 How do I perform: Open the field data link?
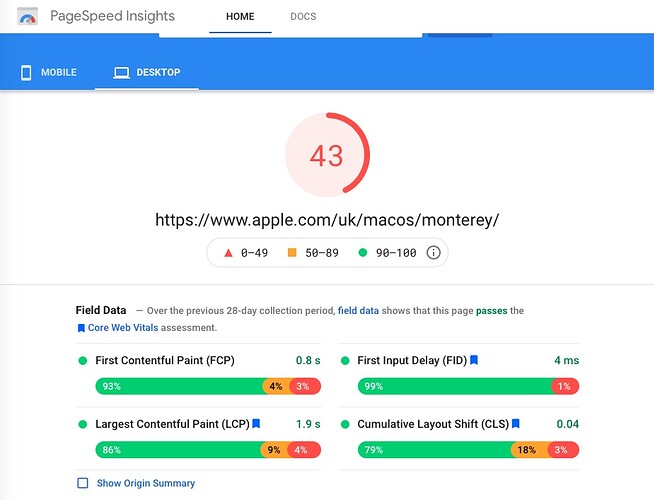[x=358, y=311]
